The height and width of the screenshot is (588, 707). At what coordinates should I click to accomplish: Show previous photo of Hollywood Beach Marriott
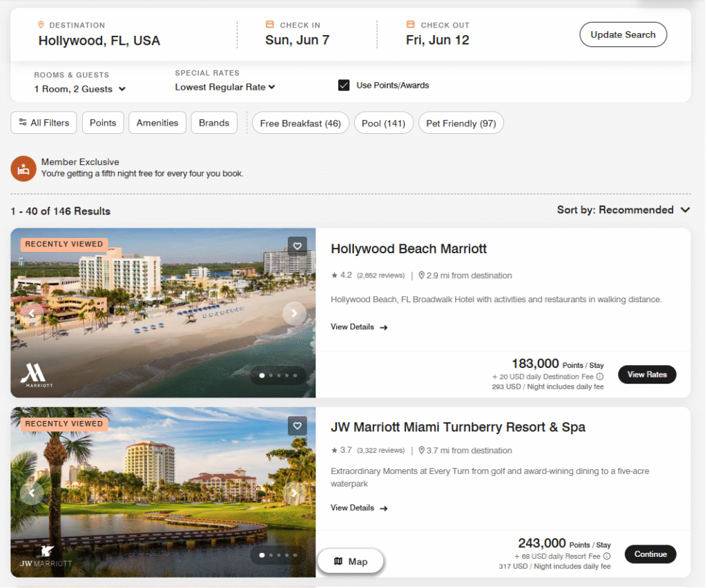tap(32, 313)
